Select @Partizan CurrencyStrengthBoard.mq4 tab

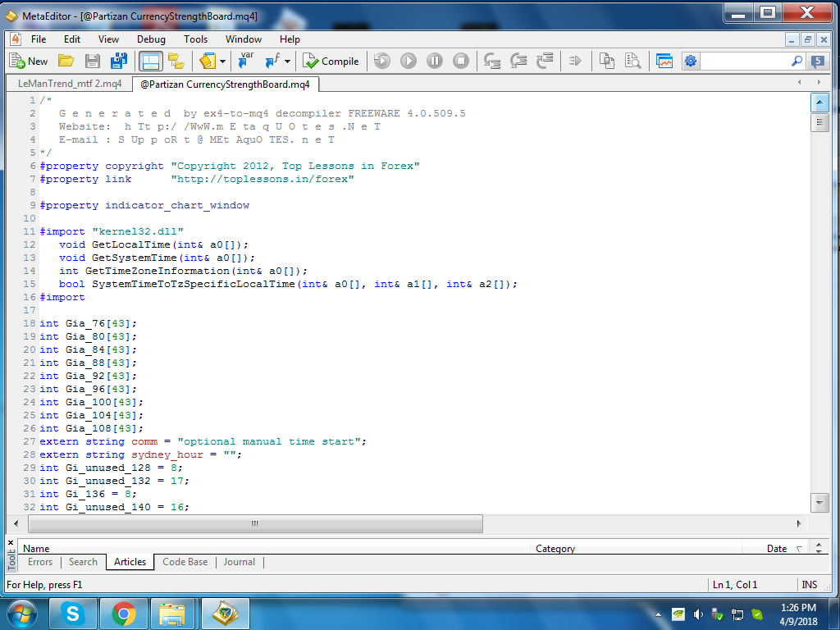(225, 84)
